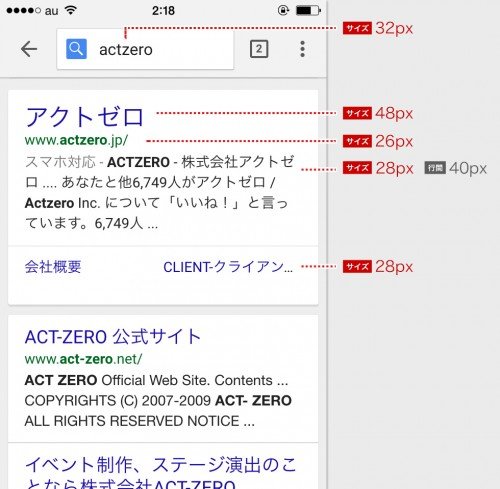The height and width of the screenshot is (489, 500).
Task: Open the ACT-ZERO 公式サイト result
Action: point(113,337)
